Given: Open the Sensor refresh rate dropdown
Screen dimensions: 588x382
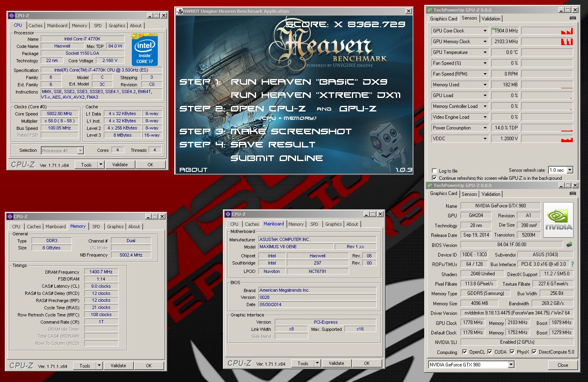Looking at the screenshot, I should [x=570, y=170].
